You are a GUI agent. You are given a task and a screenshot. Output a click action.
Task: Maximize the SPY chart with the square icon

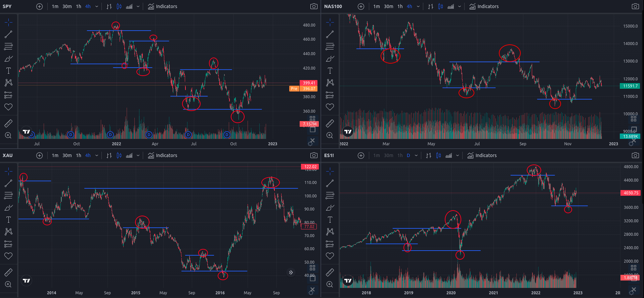click(312, 129)
